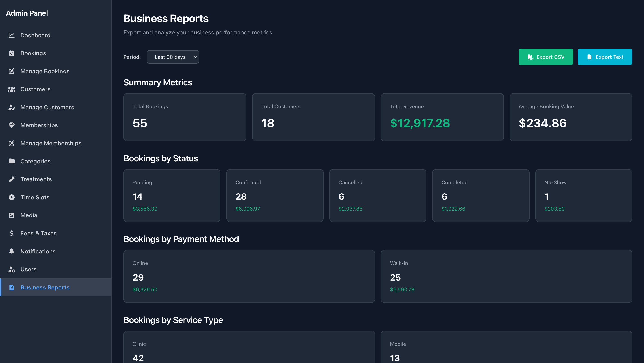Select the Users sidebar icon
The width and height of the screenshot is (644, 363).
tap(12, 269)
